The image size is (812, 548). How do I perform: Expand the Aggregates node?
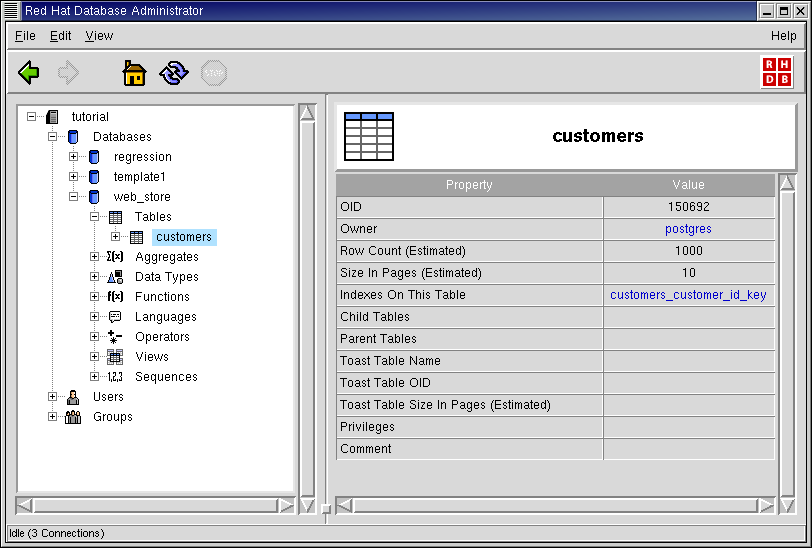pos(94,256)
